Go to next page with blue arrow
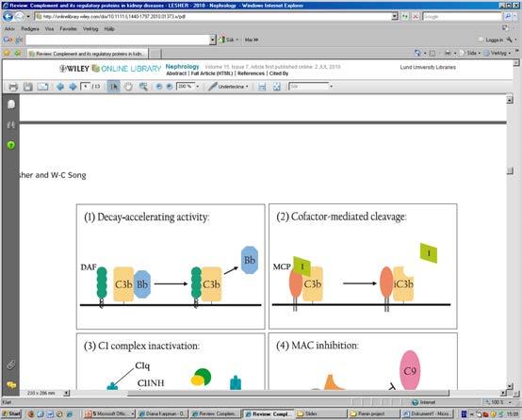Screen dimensions: 522x420 point(73,87)
